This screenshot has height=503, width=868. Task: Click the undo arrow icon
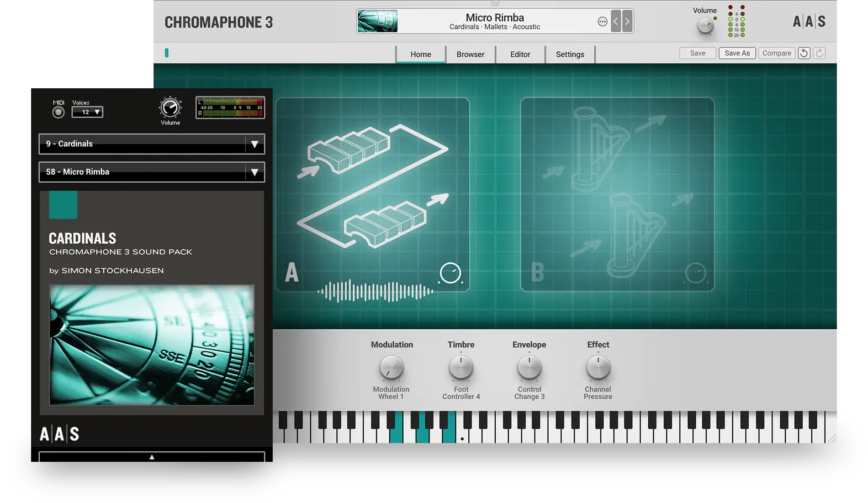[804, 53]
